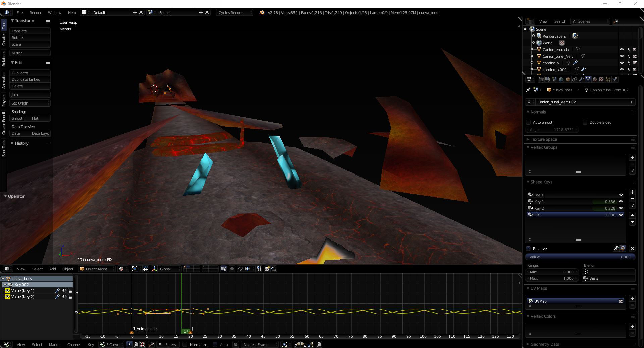Open the Marker menu in the graph editor

[55, 345]
